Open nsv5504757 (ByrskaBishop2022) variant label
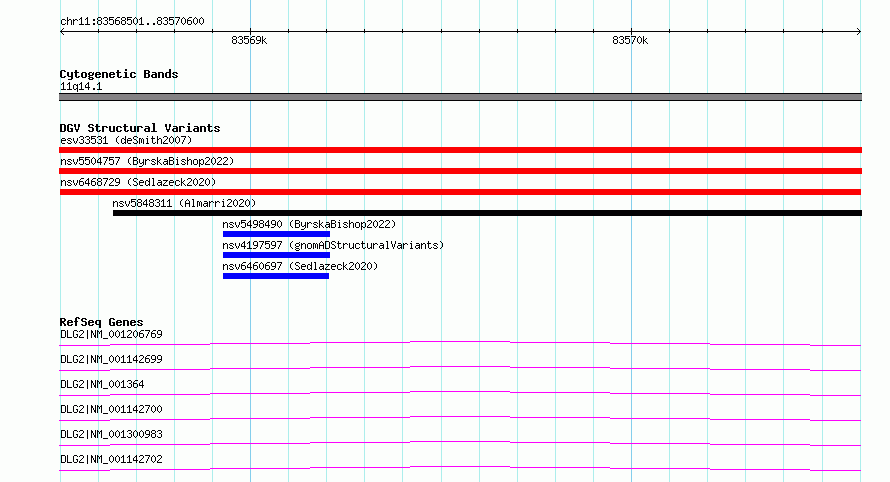Screen dimensions: 890x482 (147, 161)
